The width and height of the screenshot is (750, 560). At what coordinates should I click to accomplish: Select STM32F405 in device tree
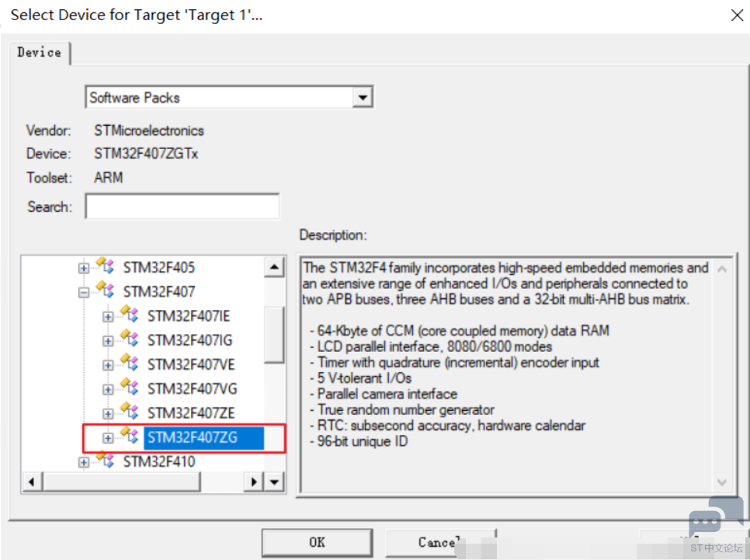(159, 267)
